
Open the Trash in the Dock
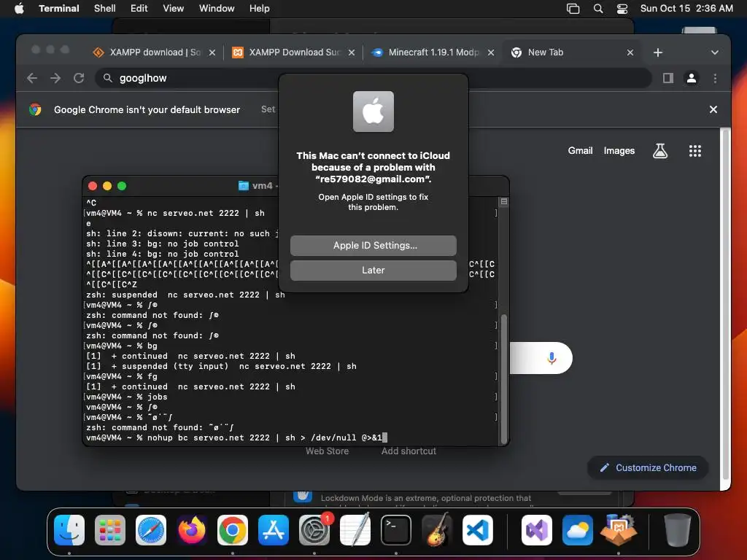677,530
